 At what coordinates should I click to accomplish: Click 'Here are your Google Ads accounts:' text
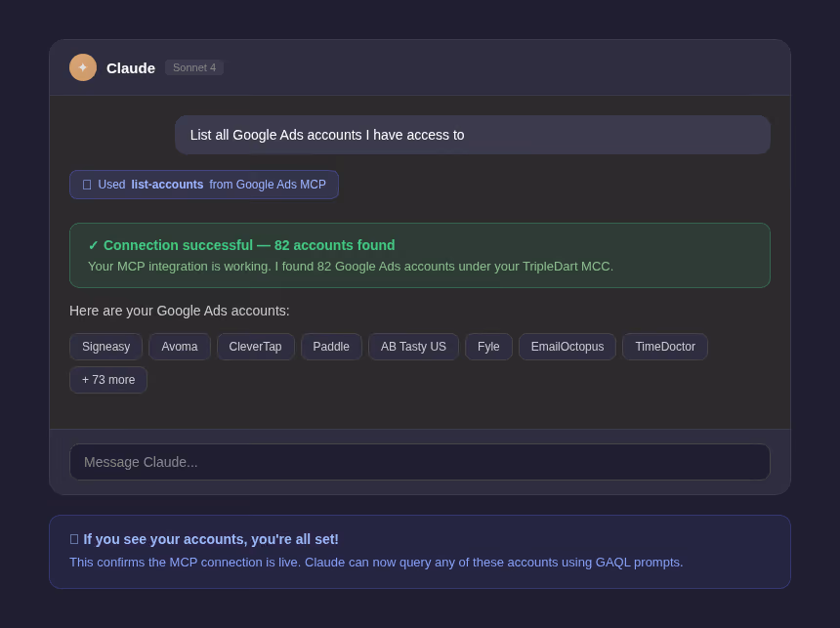pos(180,311)
